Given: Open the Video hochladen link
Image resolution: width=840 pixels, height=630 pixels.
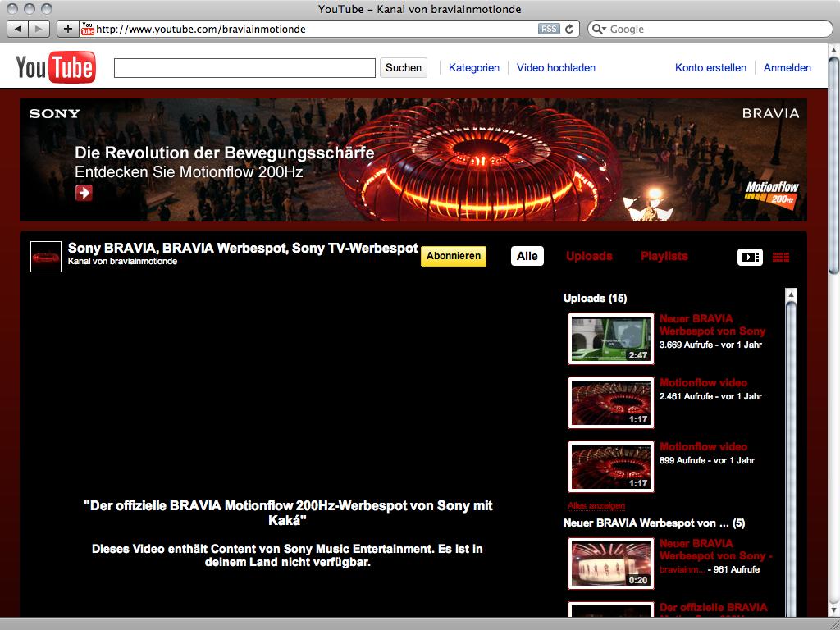Looking at the screenshot, I should 556,68.
